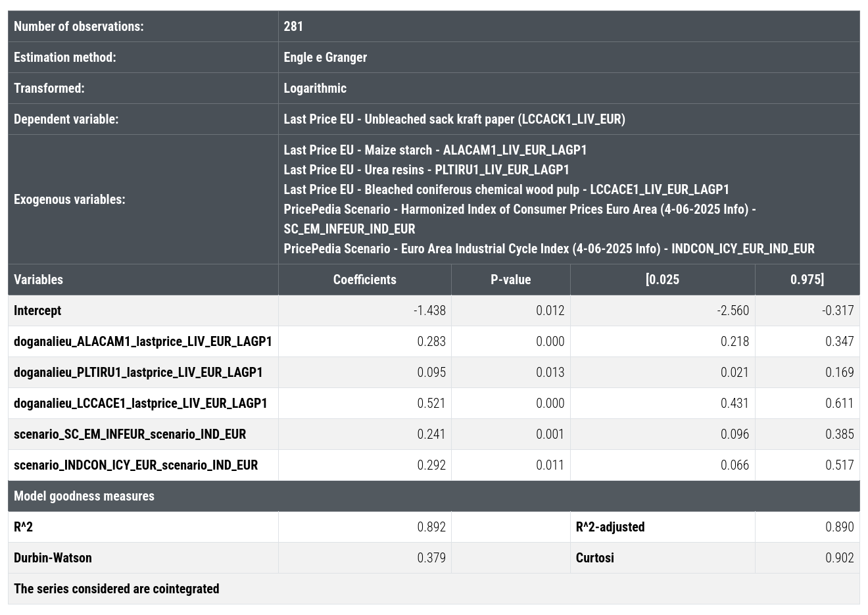Screen dimensions: 868x615
Task: Click the 'Number of observations:' label
Action: 78,26
